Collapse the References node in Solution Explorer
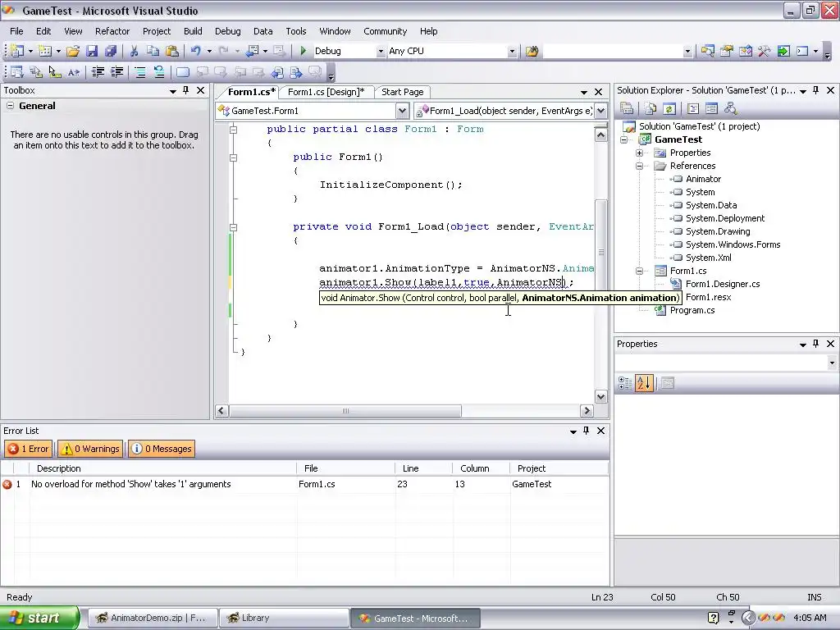The height and width of the screenshot is (630, 840). click(639, 166)
